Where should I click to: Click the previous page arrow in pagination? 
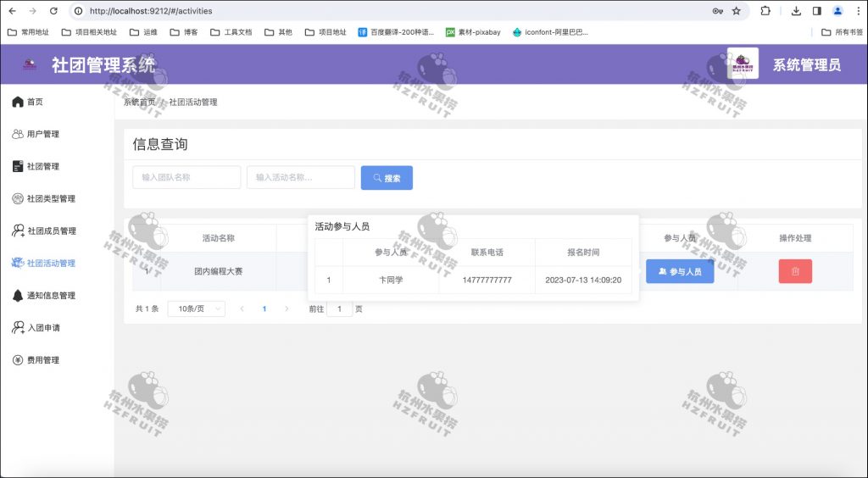(242, 308)
